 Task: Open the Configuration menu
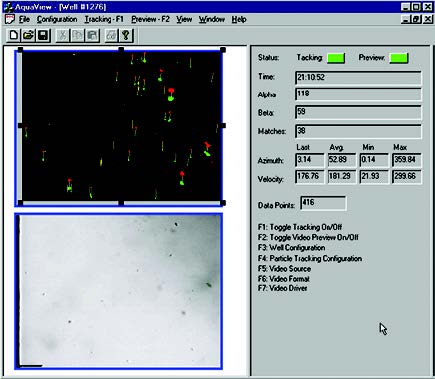click(57, 19)
